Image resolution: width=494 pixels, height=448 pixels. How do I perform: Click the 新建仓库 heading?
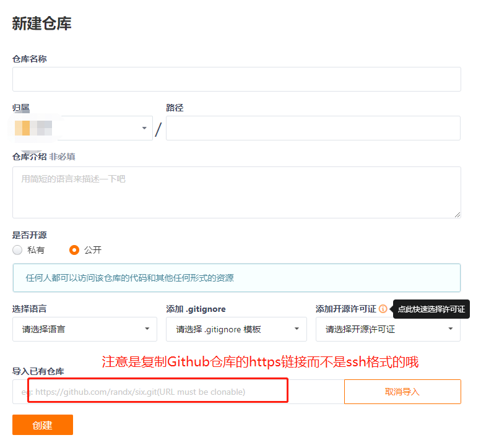click(x=42, y=24)
